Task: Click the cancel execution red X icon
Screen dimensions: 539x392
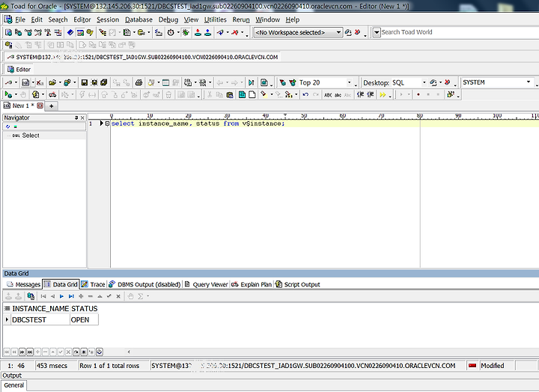Action: (x=40, y=82)
